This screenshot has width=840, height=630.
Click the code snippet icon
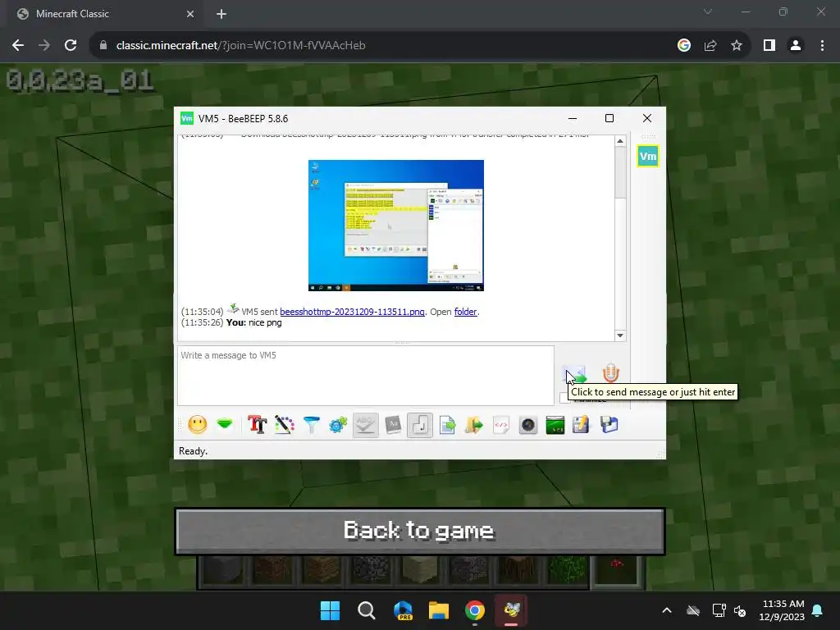click(x=501, y=425)
